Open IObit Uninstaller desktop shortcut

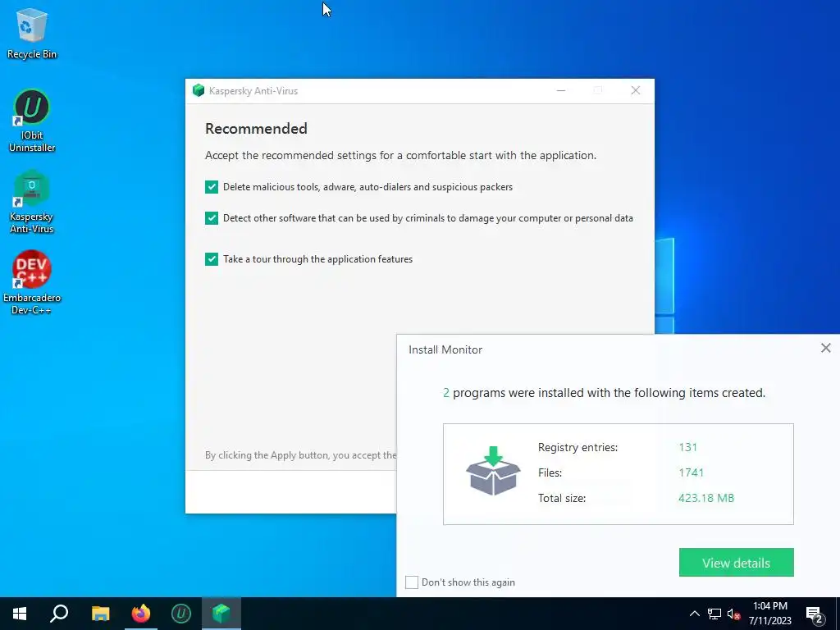[x=32, y=121]
